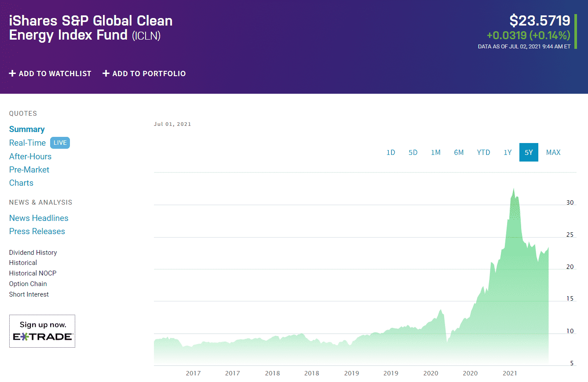This screenshot has width=588, height=382.
Task: Switch chart to 6M range
Action: coord(459,152)
